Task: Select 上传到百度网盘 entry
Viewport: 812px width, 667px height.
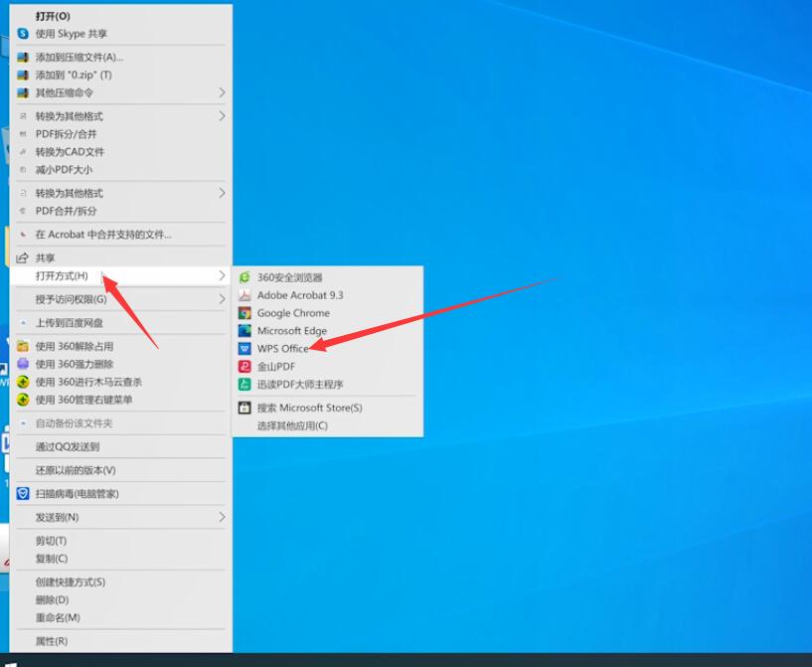Action: coord(120,323)
